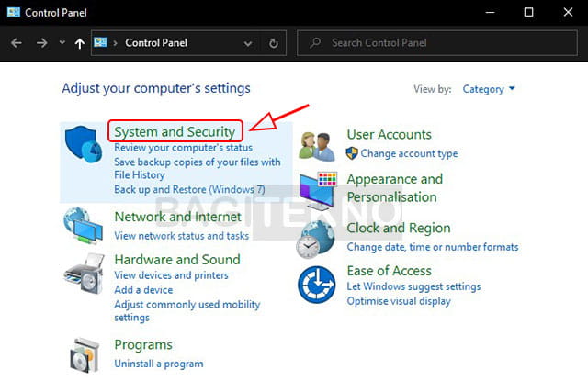Click the Appearance and Personalisation monitor icon

(x=318, y=190)
